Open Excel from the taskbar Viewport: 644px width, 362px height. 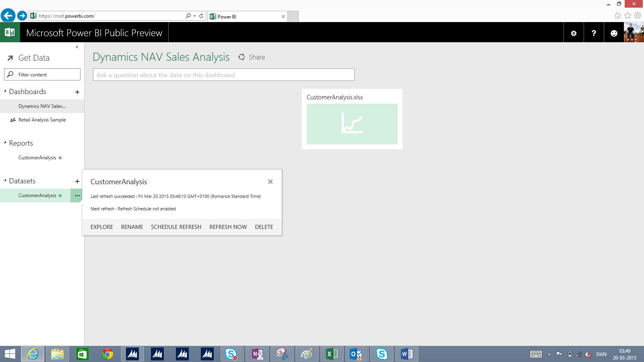pyautogui.click(x=331, y=354)
